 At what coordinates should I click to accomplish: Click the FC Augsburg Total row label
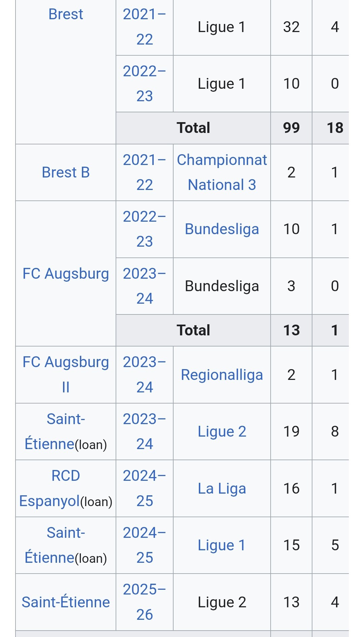click(x=193, y=330)
